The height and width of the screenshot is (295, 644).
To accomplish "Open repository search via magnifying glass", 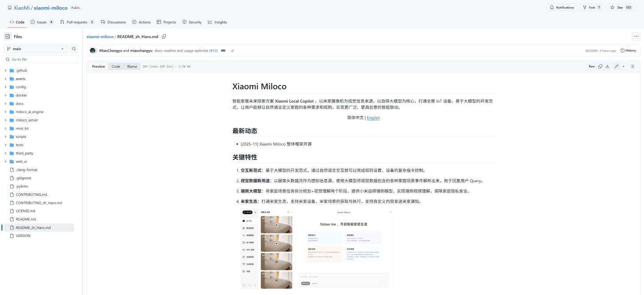I will point(74,49).
